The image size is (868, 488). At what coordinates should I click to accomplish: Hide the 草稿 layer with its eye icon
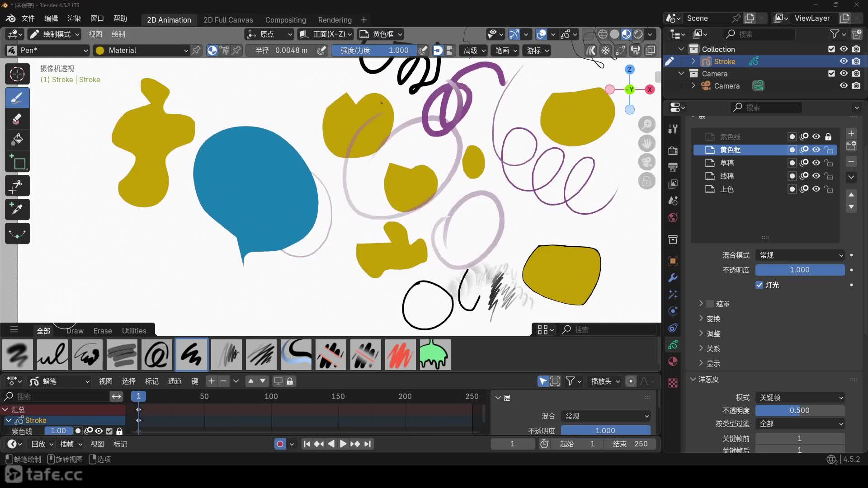pos(816,163)
